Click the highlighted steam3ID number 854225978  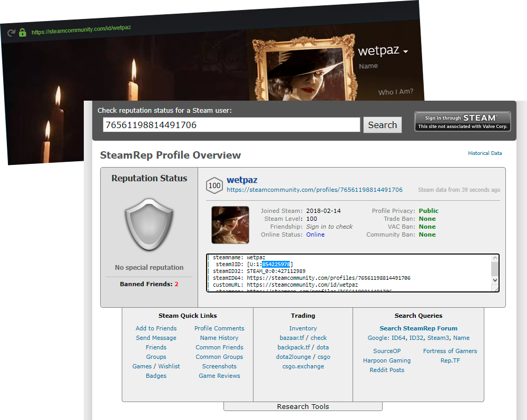click(x=276, y=265)
